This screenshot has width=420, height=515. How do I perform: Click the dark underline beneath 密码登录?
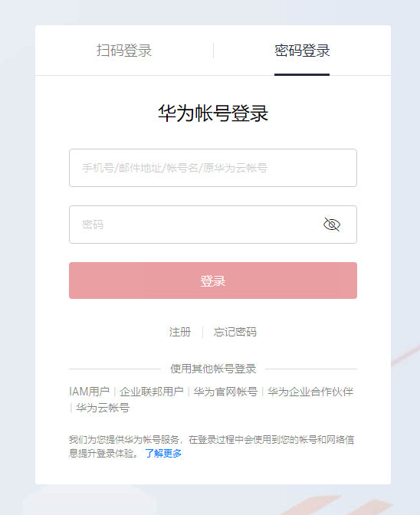pos(302,74)
